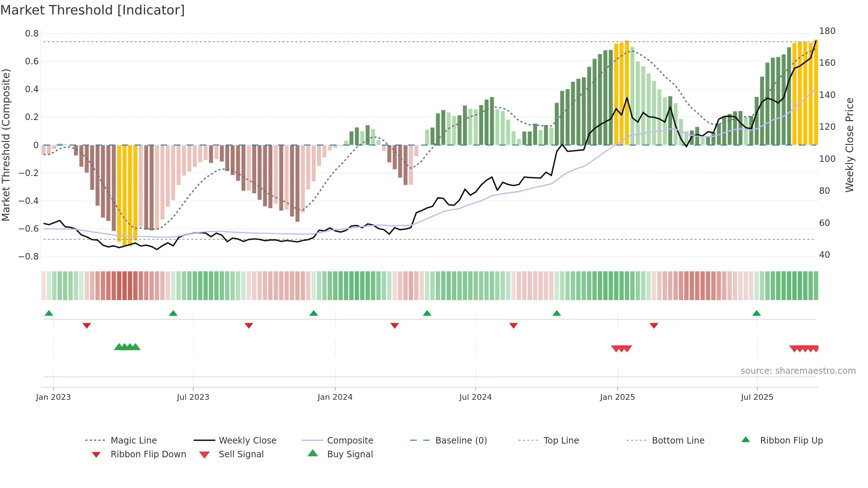Click the −0.8 tick on left axis
The image size is (868, 488).
(28, 257)
